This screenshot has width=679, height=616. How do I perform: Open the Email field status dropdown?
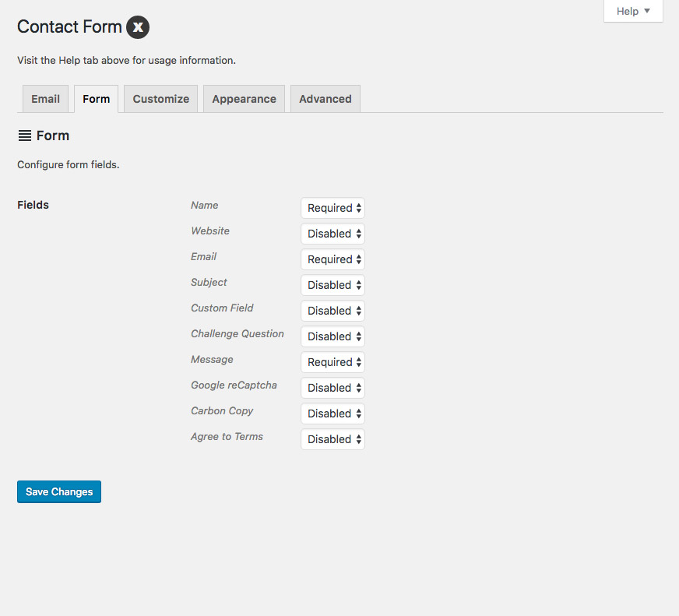tap(333, 259)
